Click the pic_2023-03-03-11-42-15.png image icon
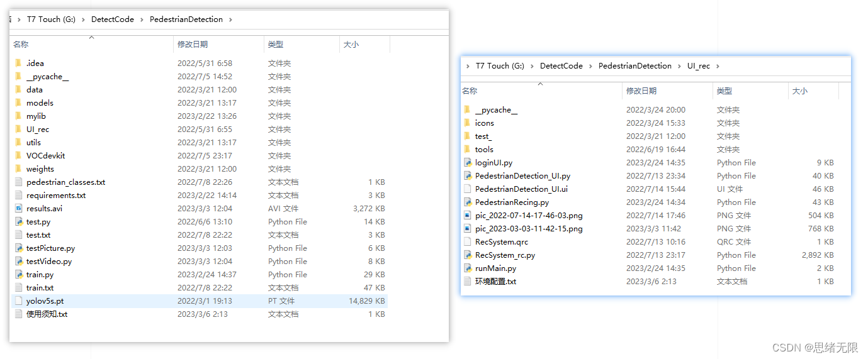Viewport: 868px width, 359px height. (x=467, y=228)
